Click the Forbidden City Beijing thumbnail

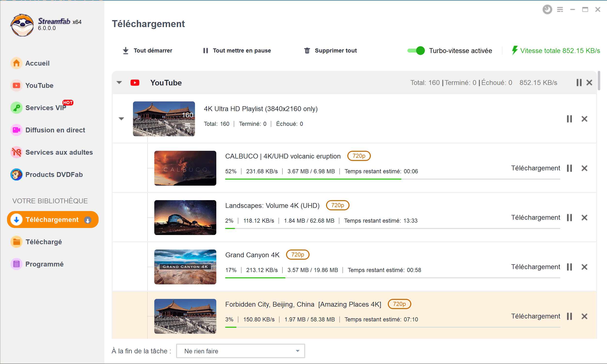185,315
